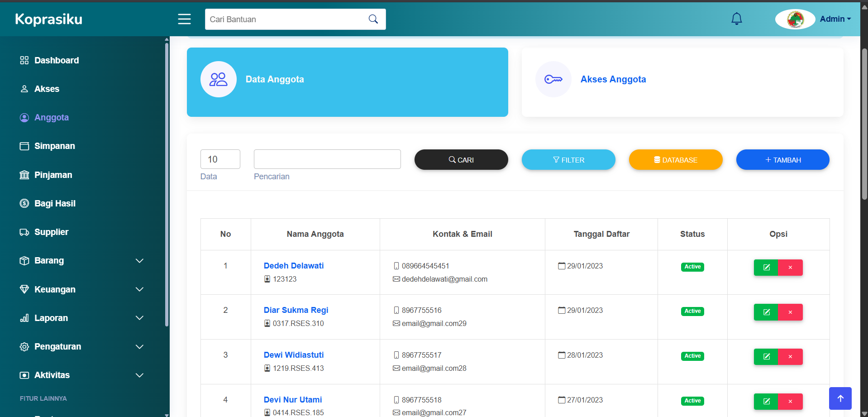Open Simpanan from the sidebar
Viewport: 868px width, 417px height.
coord(54,146)
